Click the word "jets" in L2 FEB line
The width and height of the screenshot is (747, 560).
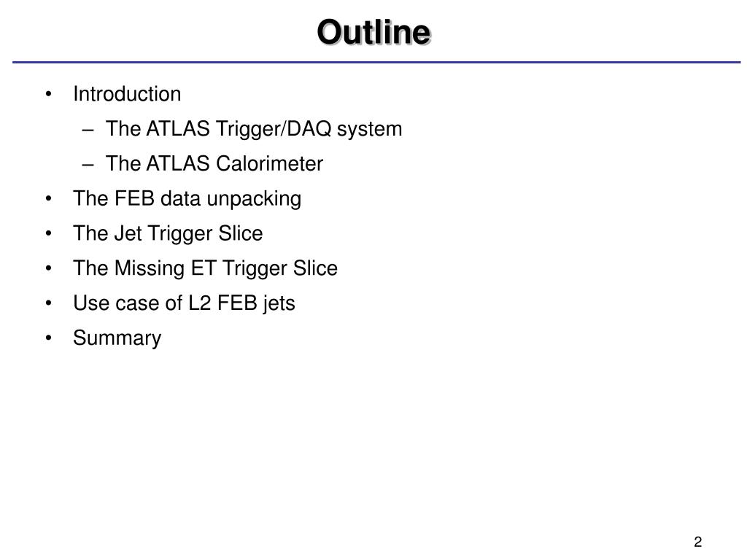[x=280, y=303]
